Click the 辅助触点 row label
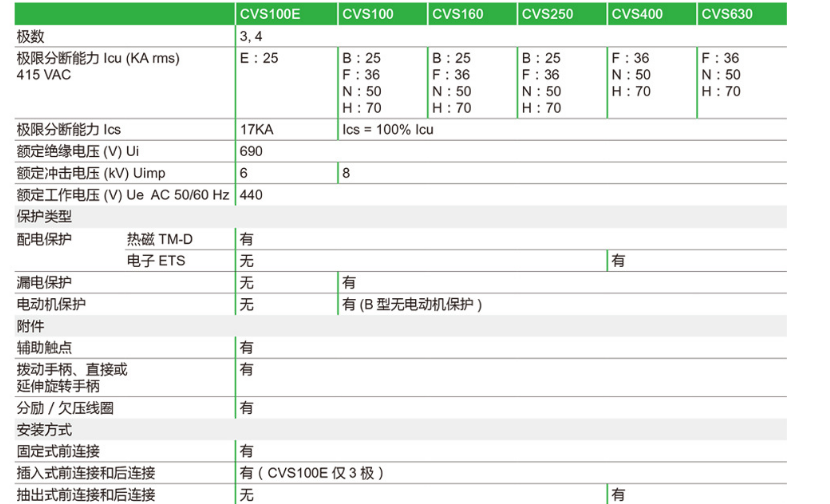This screenshot has width=830, height=504. (44, 348)
